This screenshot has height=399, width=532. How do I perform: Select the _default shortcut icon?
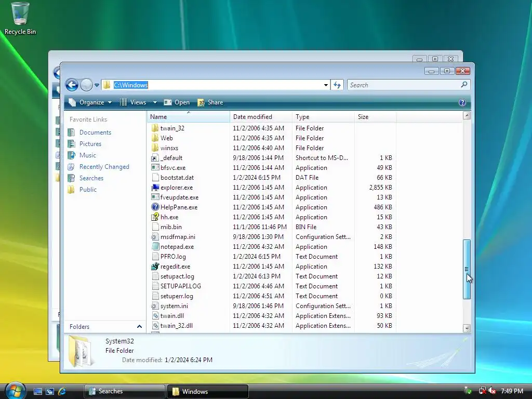pyautogui.click(x=155, y=158)
